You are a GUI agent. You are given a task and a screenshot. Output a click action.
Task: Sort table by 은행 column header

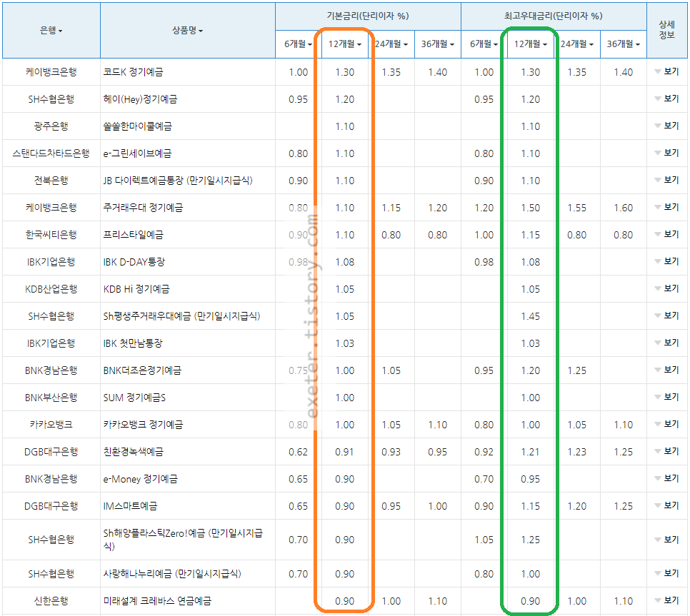(51, 31)
